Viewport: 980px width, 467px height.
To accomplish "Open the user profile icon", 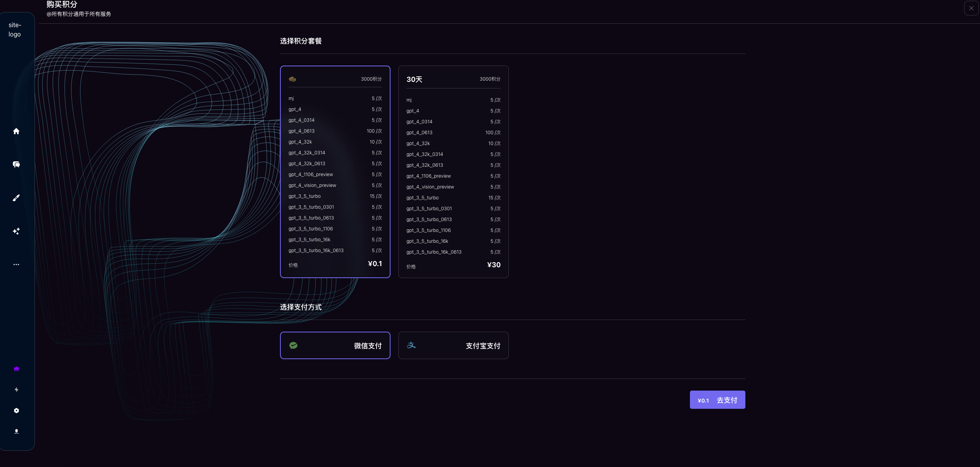I will (16, 431).
